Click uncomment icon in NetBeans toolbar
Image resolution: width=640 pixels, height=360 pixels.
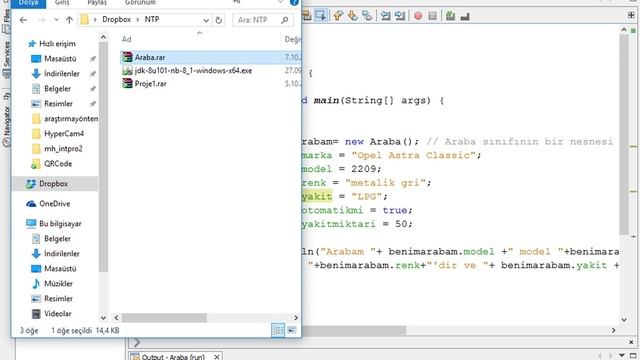[x=465, y=16]
